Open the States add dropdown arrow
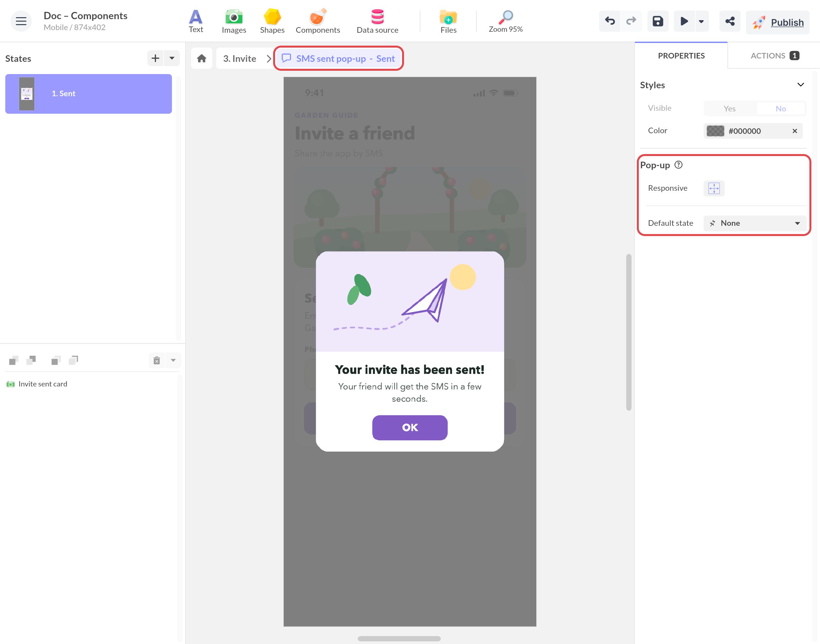820x644 pixels. point(172,58)
